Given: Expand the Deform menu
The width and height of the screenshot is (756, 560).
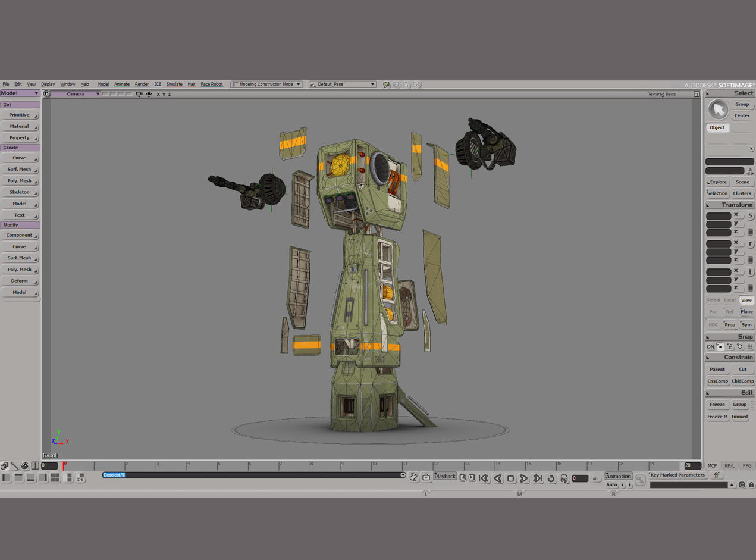Looking at the screenshot, I should (x=20, y=281).
